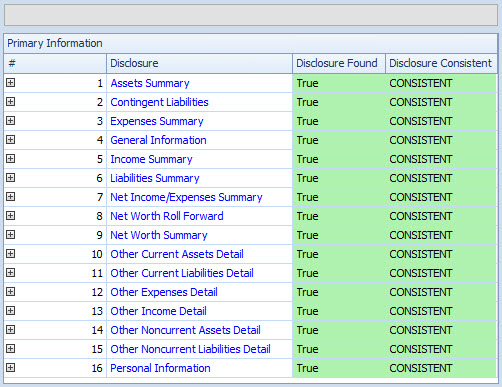Open Other Current Assets Detail link
The height and width of the screenshot is (387, 502).
(177, 254)
